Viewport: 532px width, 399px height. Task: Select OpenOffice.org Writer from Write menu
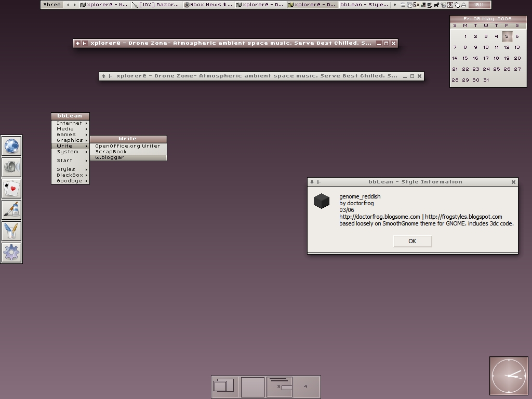pyautogui.click(x=127, y=146)
